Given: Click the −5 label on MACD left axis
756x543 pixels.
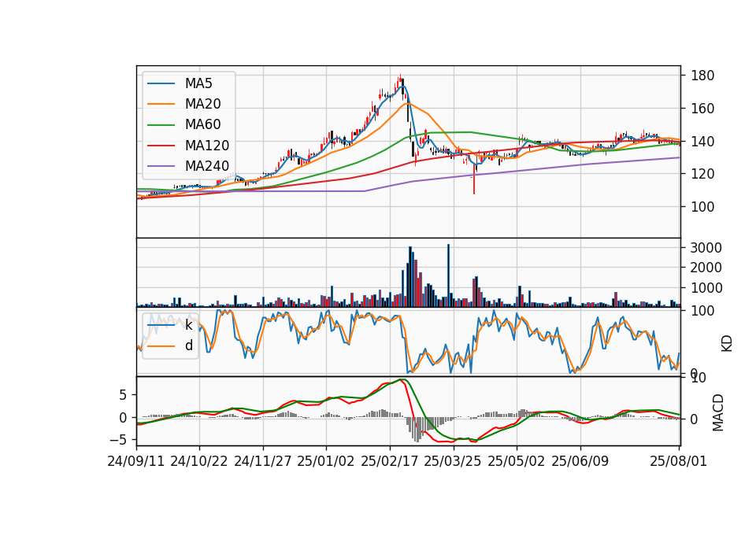Looking at the screenshot, I should (118, 440).
